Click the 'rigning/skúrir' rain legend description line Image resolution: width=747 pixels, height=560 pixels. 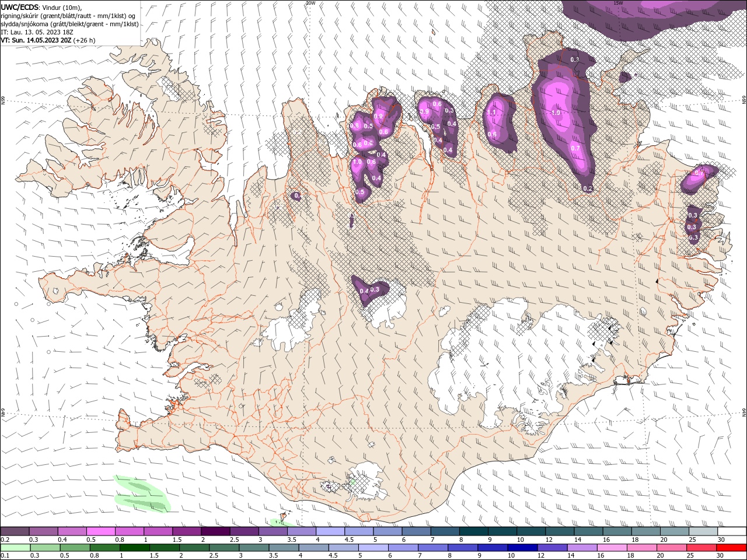[68, 16]
